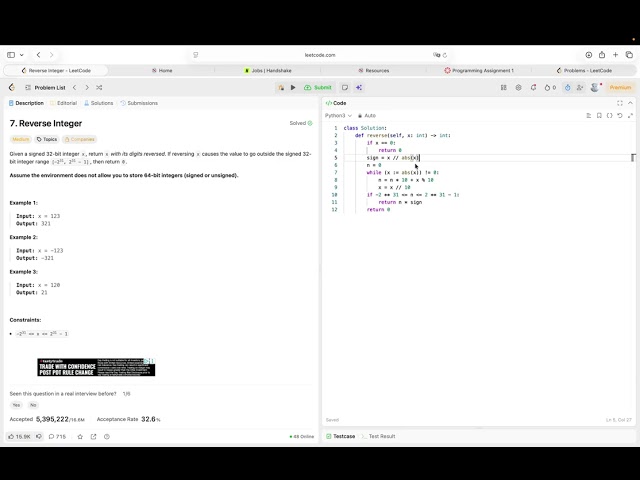Click the Safari share icon

(x=602, y=55)
